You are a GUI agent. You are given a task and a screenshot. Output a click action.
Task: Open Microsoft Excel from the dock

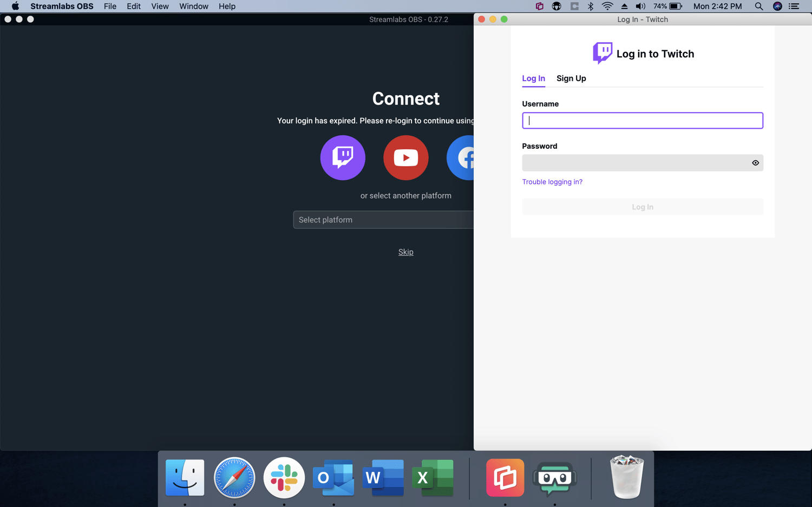(433, 478)
